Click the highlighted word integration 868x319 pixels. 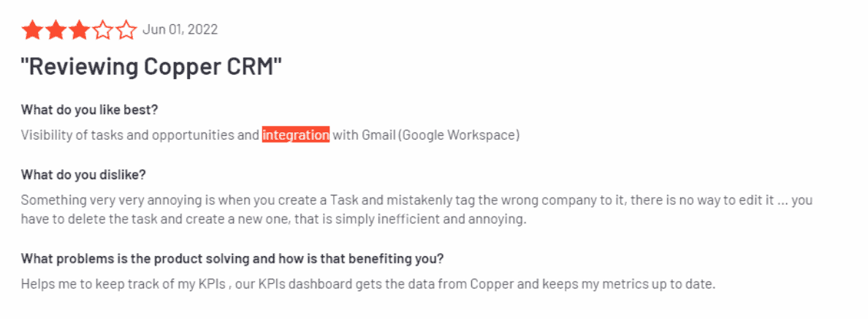tap(296, 135)
